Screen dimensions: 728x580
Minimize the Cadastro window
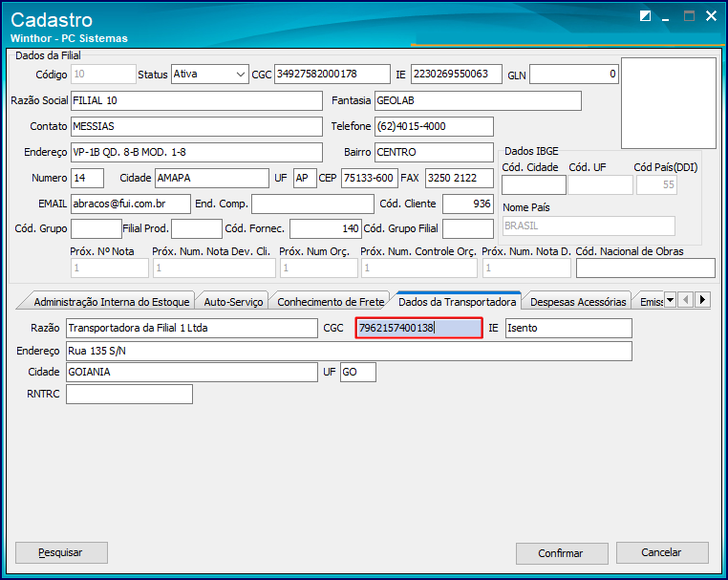coord(665,17)
